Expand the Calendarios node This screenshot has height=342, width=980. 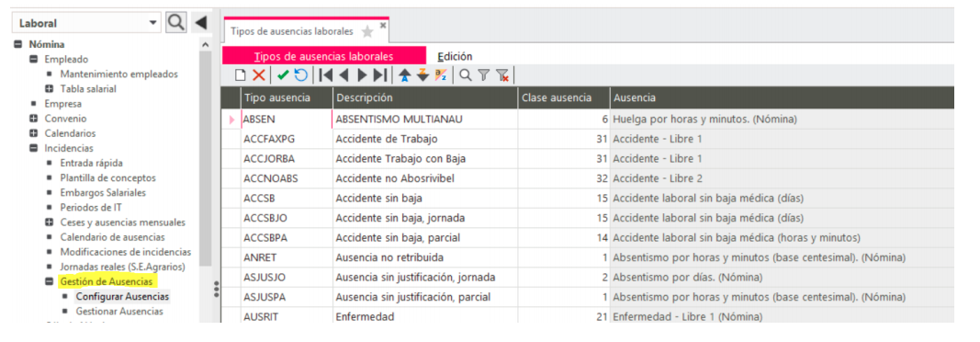33,133
